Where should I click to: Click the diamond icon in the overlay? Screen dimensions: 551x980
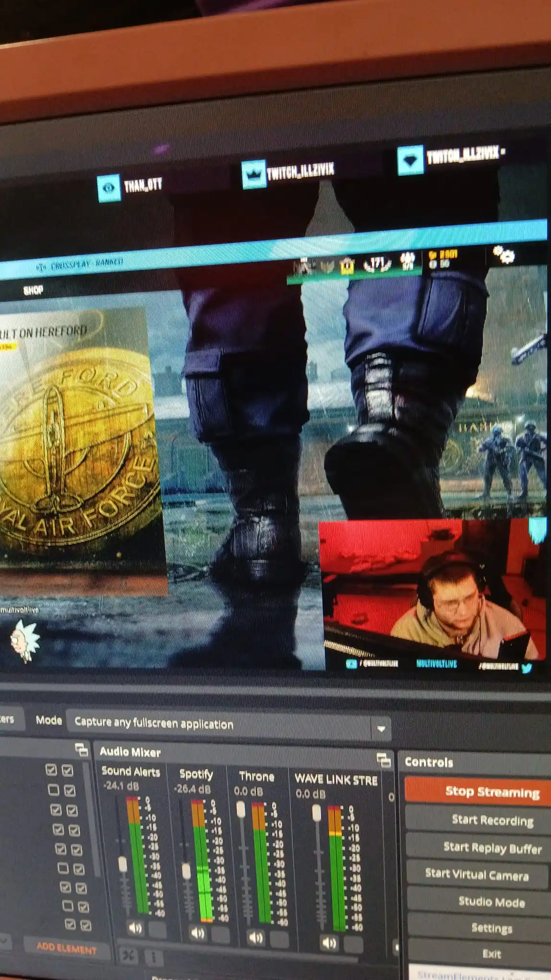[411, 160]
